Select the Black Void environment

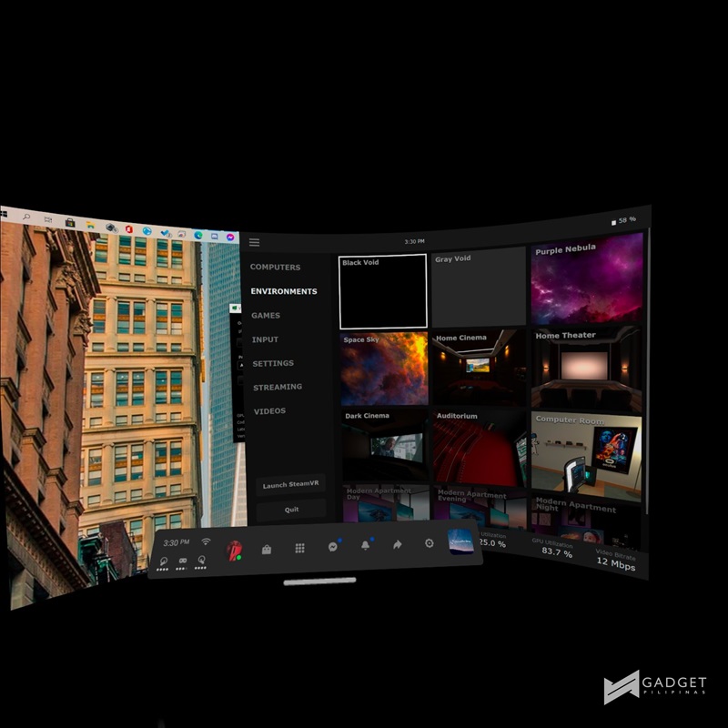(383, 291)
